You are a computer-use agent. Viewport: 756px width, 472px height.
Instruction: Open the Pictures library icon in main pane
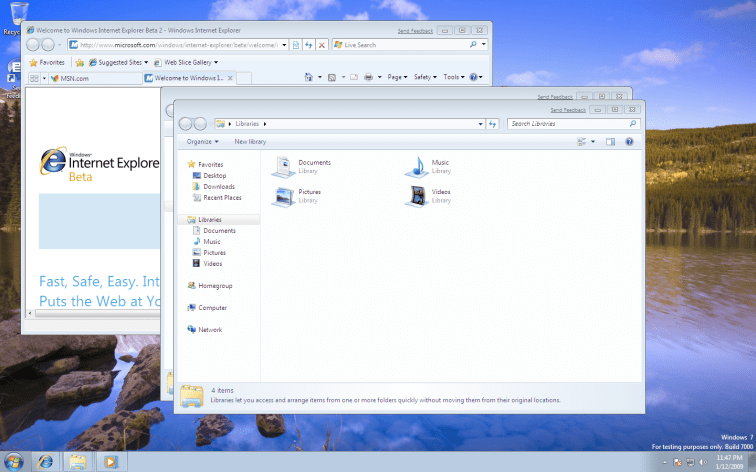pos(284,197)
